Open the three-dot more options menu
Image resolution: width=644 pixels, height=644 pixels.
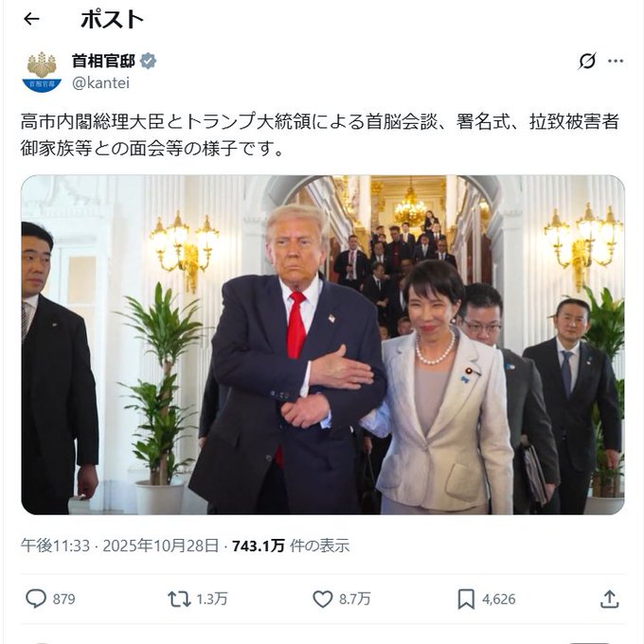(x=616, y=62)
